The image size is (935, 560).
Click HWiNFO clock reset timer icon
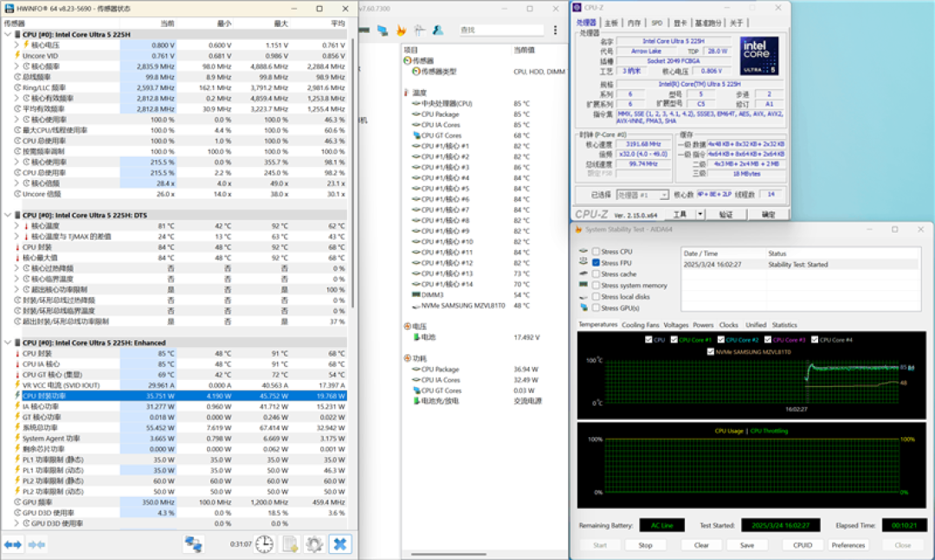tap(264, 544)
